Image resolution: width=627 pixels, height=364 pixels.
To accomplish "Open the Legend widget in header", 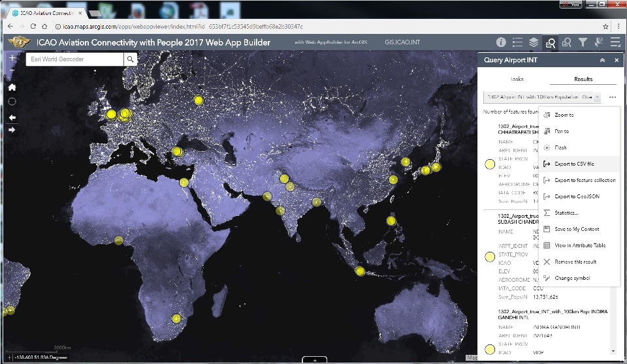I will pyautogui.click(x=517, y=42).
